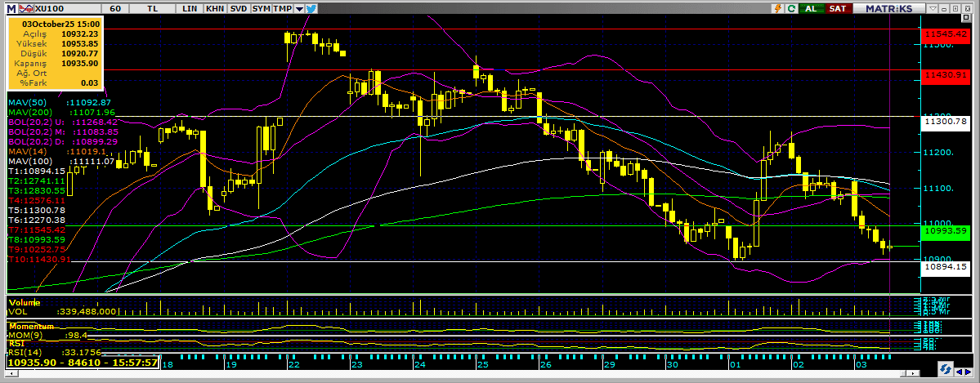980x383 pixels.
Task: Open the 60 period selector
Action: pyautogui.click(x=115, y=7)
